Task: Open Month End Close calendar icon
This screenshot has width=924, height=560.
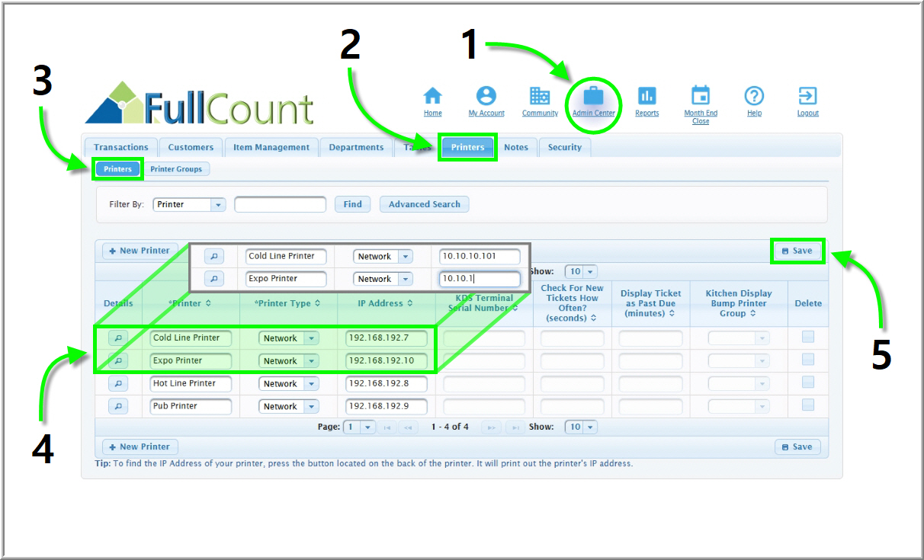Action: (700, 96)
